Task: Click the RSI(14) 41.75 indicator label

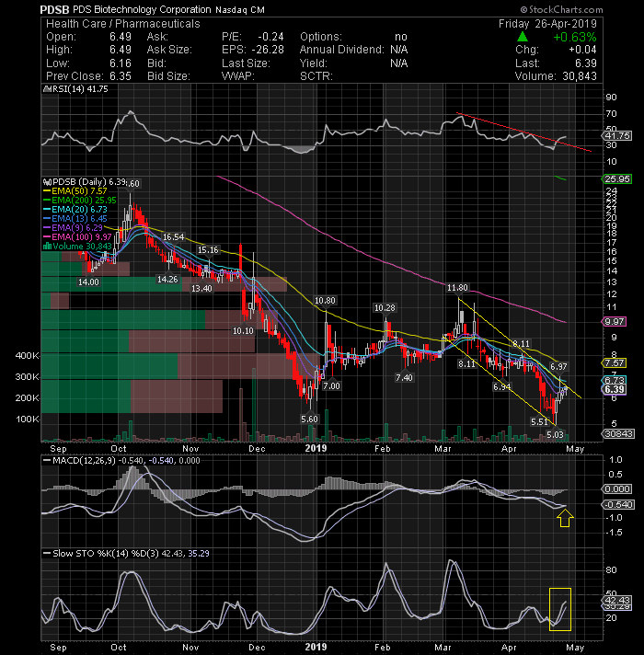Action: pos(76,89)
